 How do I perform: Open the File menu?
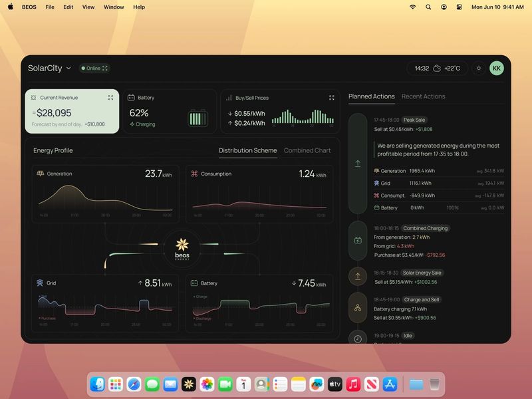(50, 7)
